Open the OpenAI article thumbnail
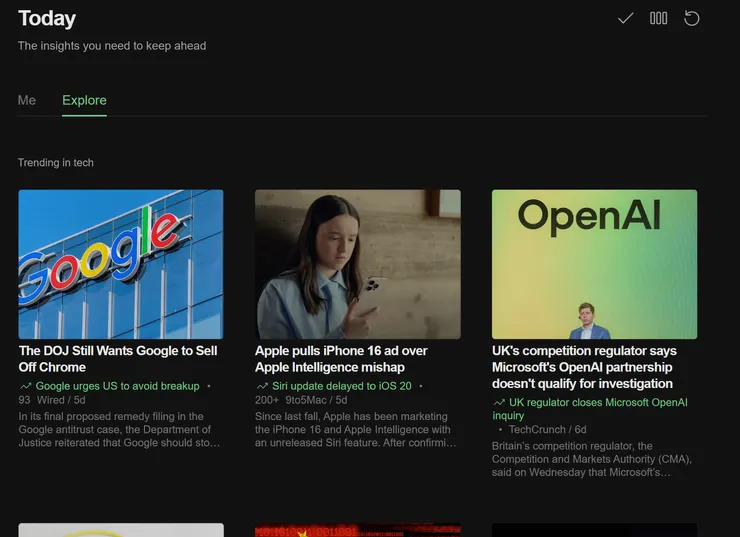Image resolution: width=740 pixels, height=537 pixels. coord(594,264)
